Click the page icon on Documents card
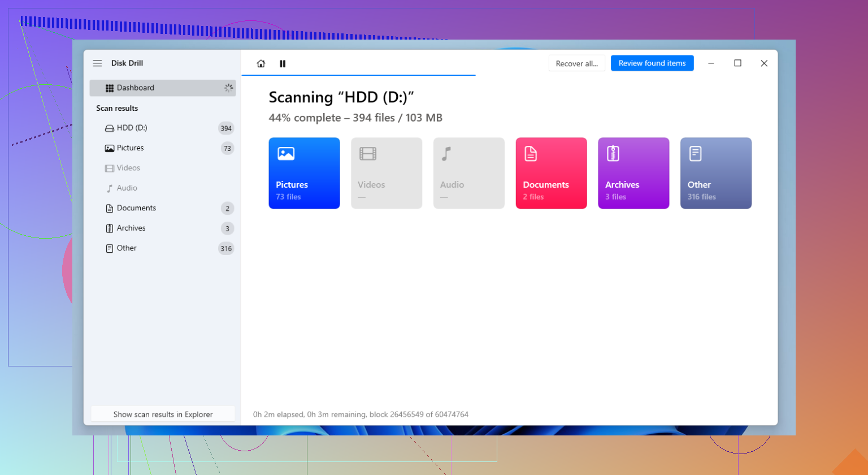The height and width of the screenshot is (475, 868). pyautogui.click(x=531, y=153)
